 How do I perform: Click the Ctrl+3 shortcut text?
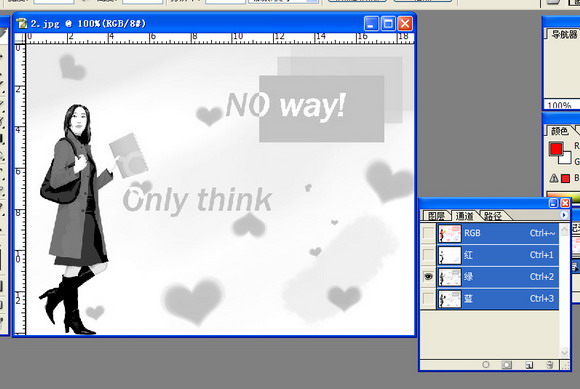[542, 298]
